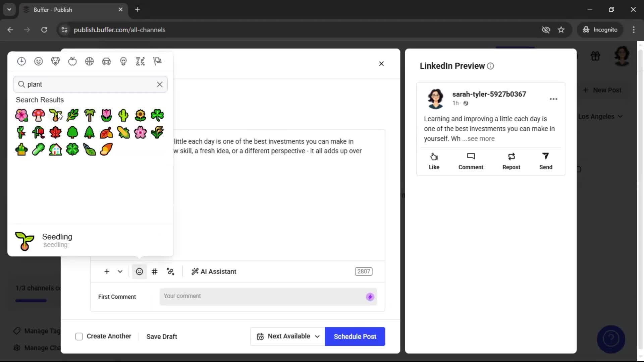Select the Activities basketball emoji category
The height and width of the screenshot is (362, 644).
pos(89,61)
